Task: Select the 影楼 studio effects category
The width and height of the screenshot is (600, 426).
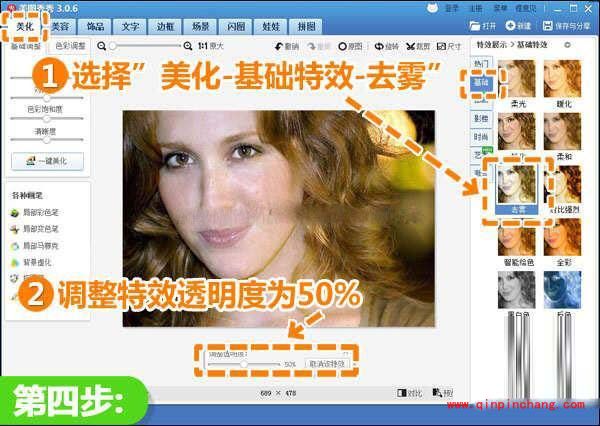Action: point(481,119)
